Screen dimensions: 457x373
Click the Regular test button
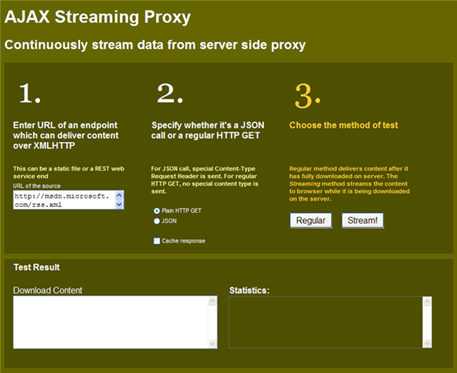[x=311, y=220]
